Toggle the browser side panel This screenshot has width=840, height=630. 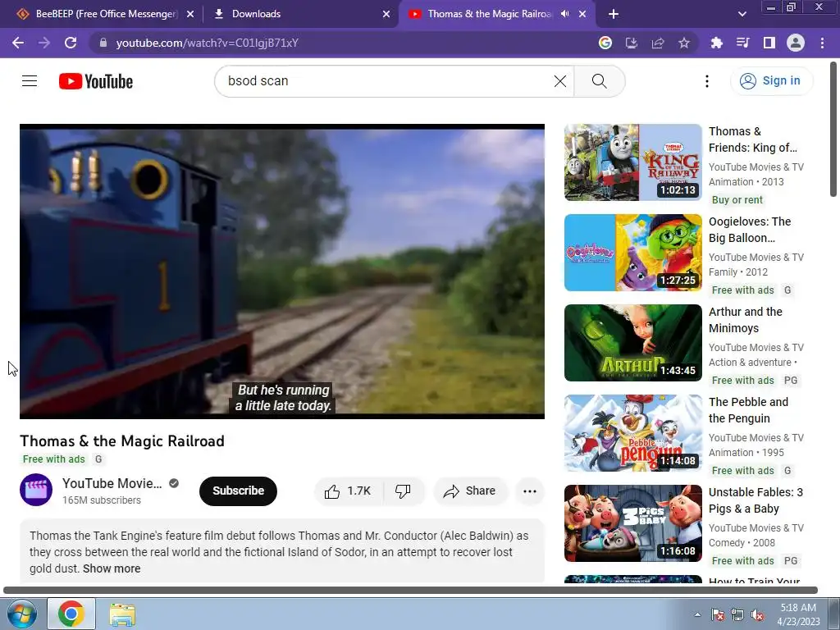(x=769, y=43)
